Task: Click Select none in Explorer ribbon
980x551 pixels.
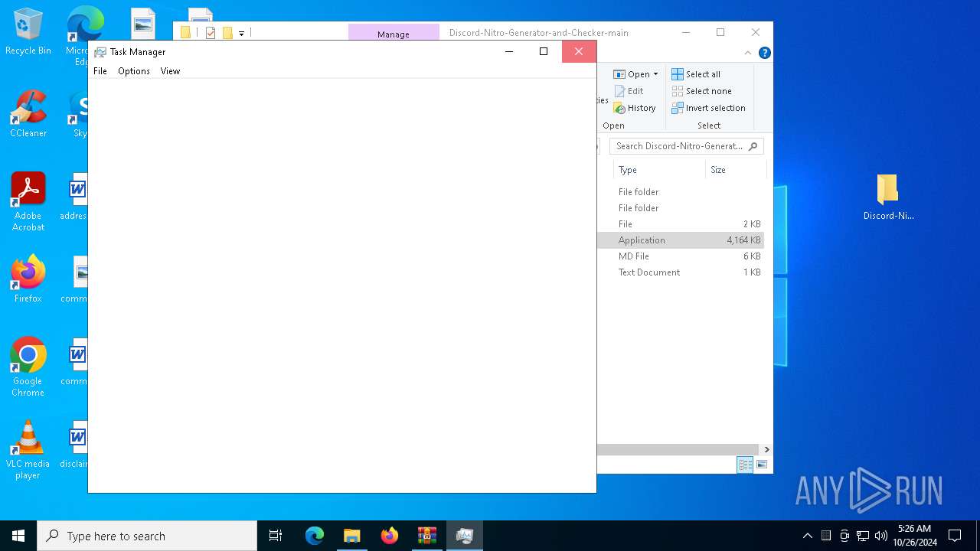Action: [x=701, y=91]
